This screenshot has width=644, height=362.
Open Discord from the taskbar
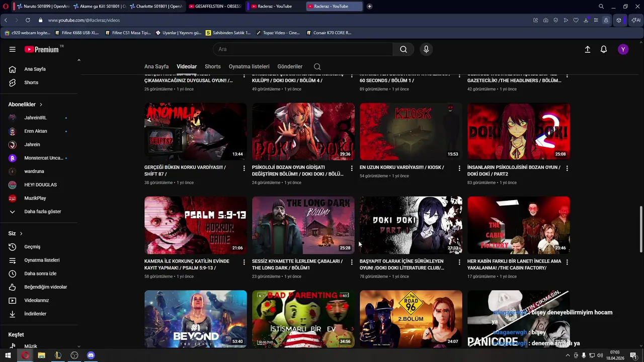[x=91, y=355]
